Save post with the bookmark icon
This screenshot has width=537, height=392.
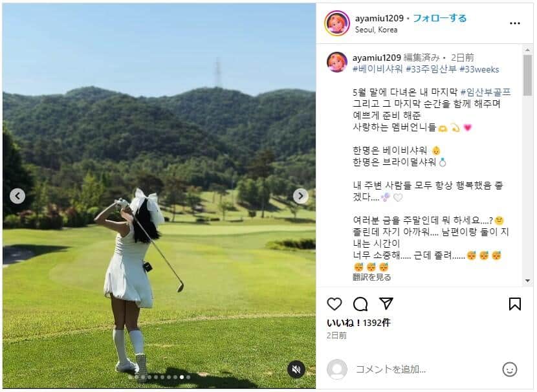point(515,304)
